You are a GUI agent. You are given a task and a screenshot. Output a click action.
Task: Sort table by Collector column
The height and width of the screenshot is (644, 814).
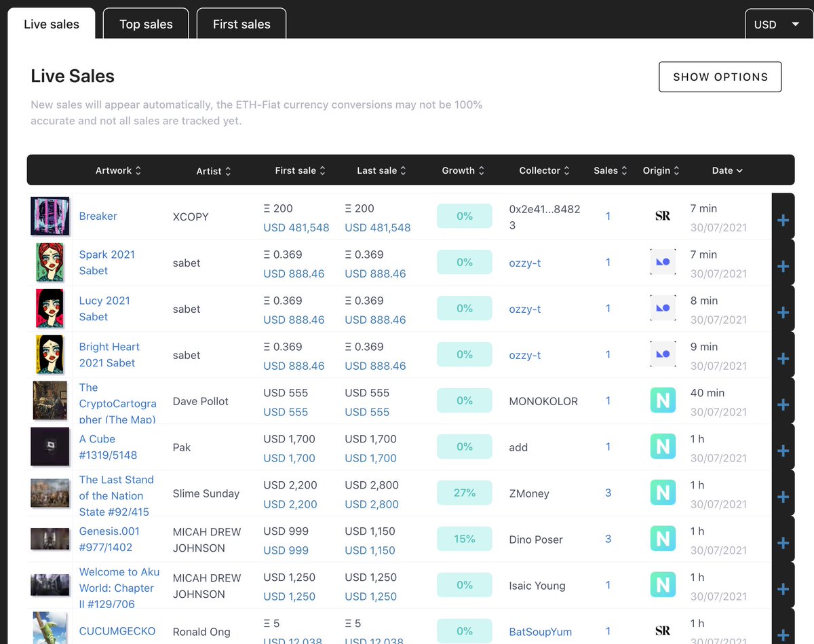pos(545,170)
